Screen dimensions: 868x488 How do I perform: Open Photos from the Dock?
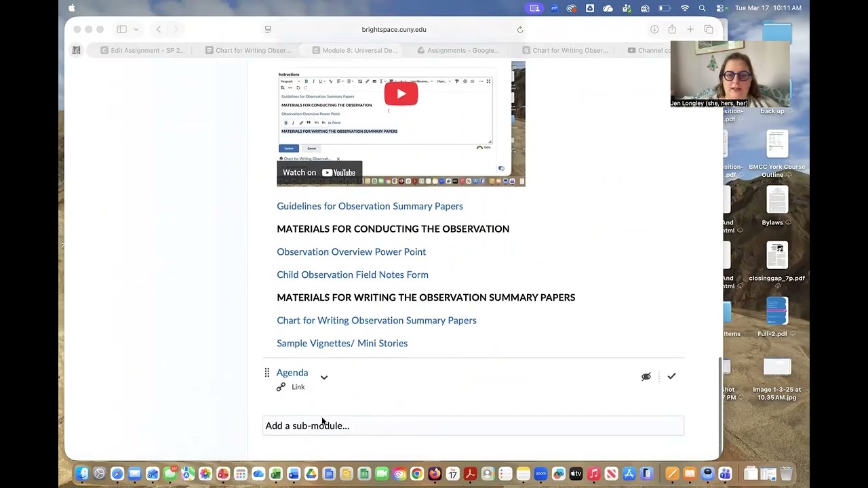click(205, 474)
